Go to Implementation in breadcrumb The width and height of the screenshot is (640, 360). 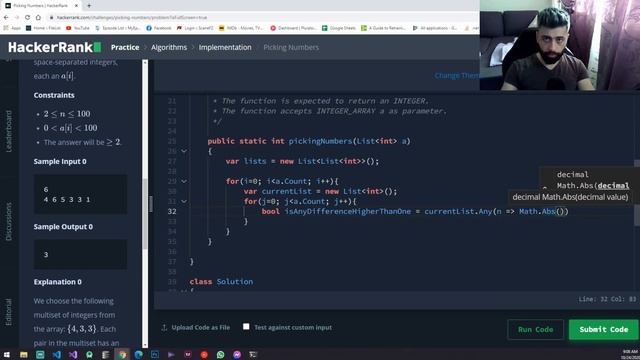pyautogui.click(x=225, y=47)
